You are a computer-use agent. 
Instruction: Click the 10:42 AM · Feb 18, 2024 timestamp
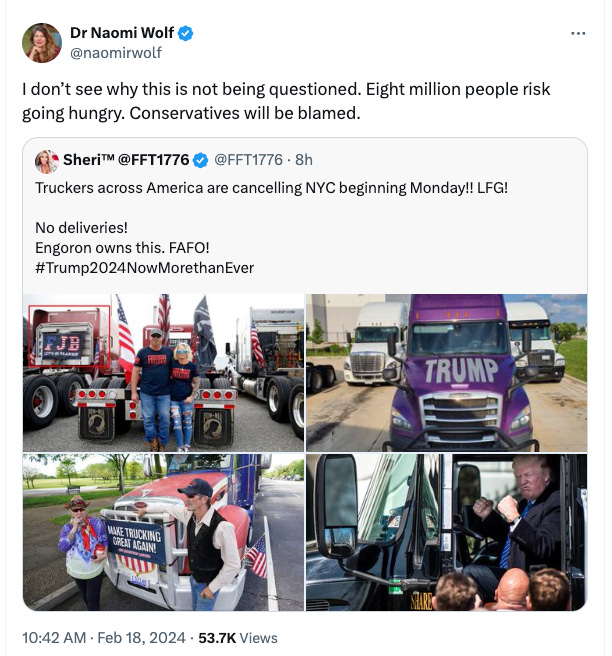(104, 638)
